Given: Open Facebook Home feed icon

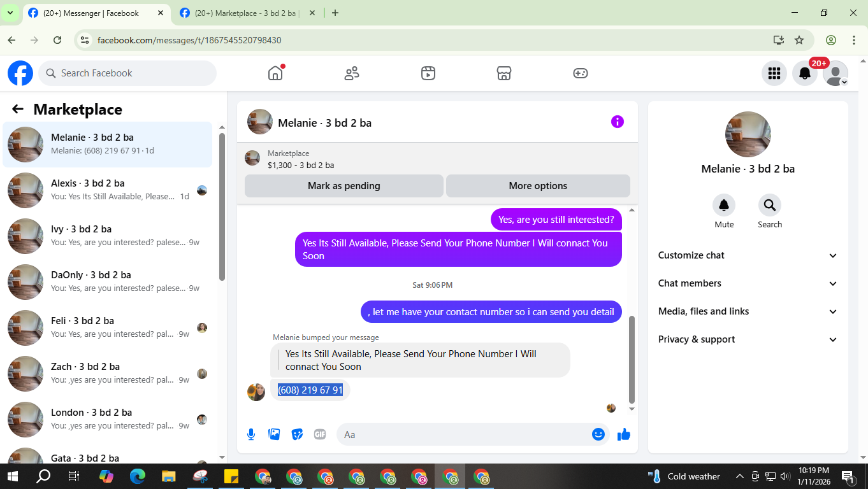Looking at the screenshot, I should click(x=275, y=73).
